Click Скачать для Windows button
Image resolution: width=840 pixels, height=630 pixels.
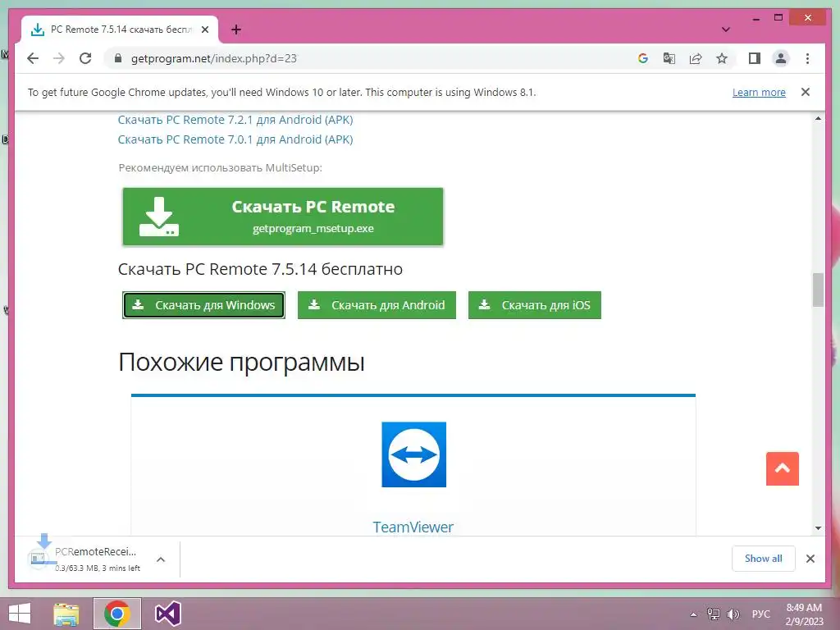pyautogui.click(x=203, y=305)
